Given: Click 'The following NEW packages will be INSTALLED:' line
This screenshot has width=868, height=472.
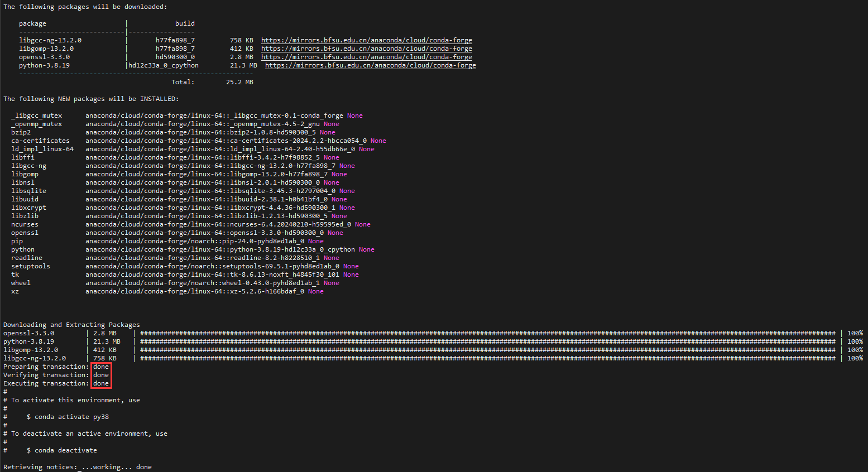Looking at the screenshot, I should coord(91,99).
